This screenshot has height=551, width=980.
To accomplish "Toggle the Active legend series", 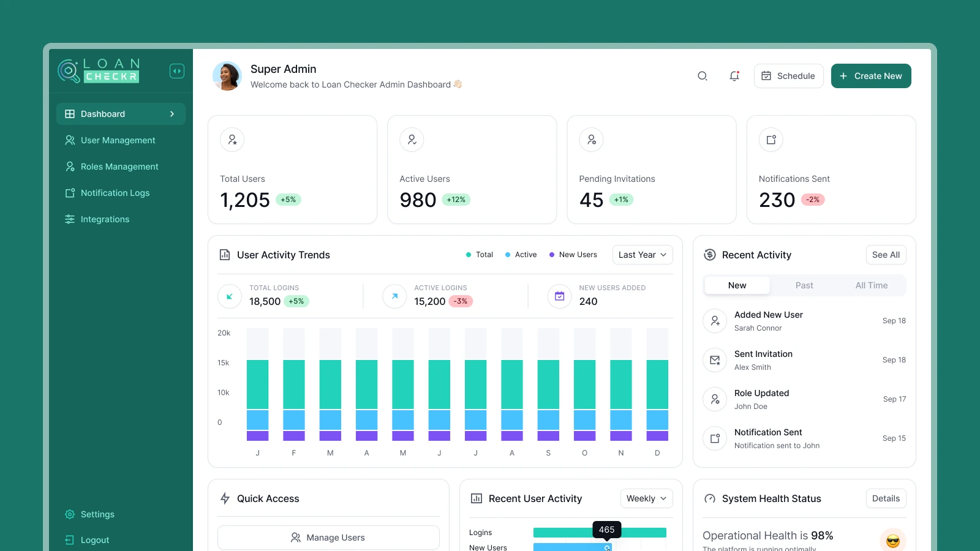I will [521, 255].
